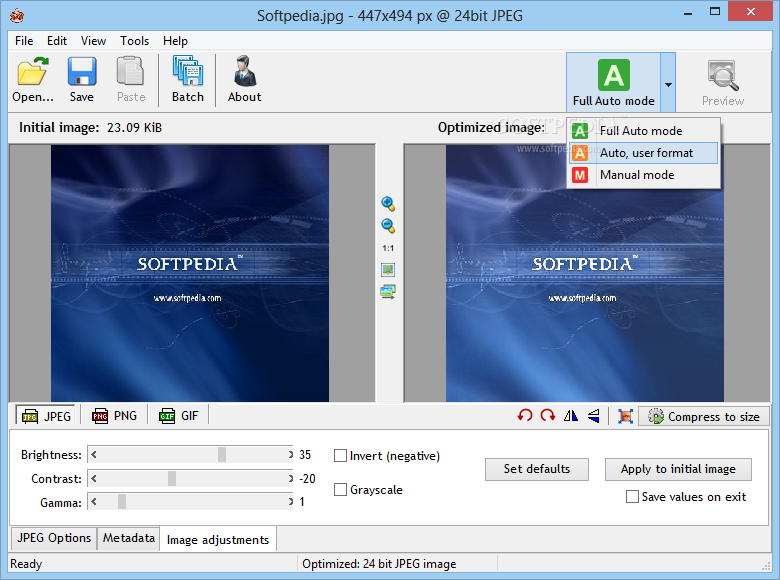The image size is (780, 580).
Task: Click the initial image preview pane
Action: [192, 273]
